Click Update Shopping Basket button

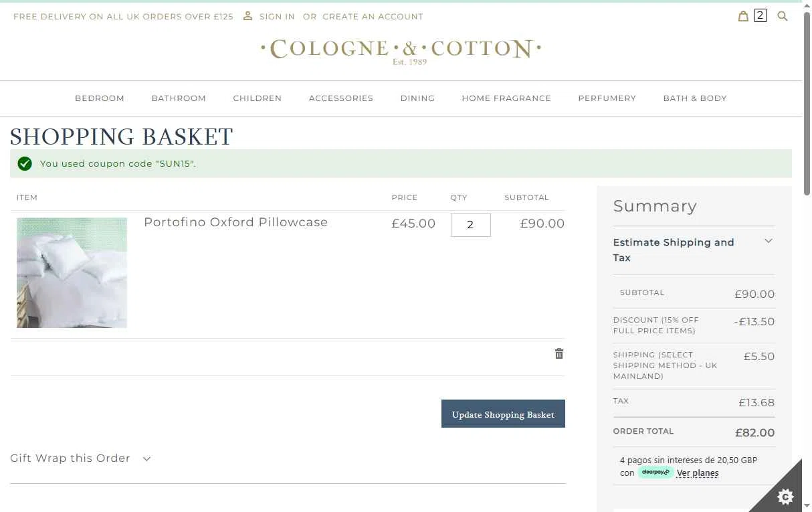[503, 414]
